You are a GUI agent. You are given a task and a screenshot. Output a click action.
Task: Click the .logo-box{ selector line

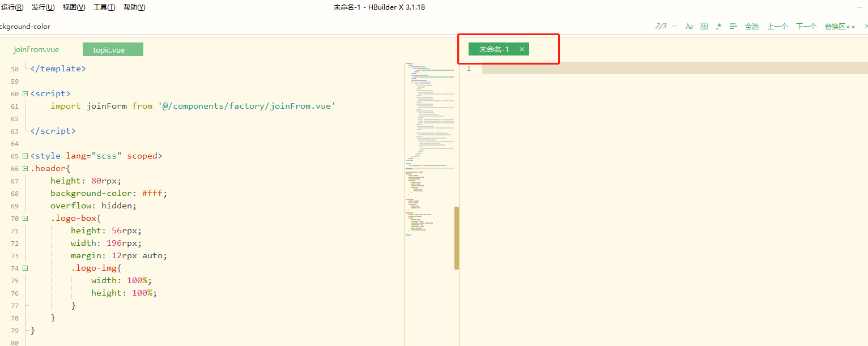[76, 218]
